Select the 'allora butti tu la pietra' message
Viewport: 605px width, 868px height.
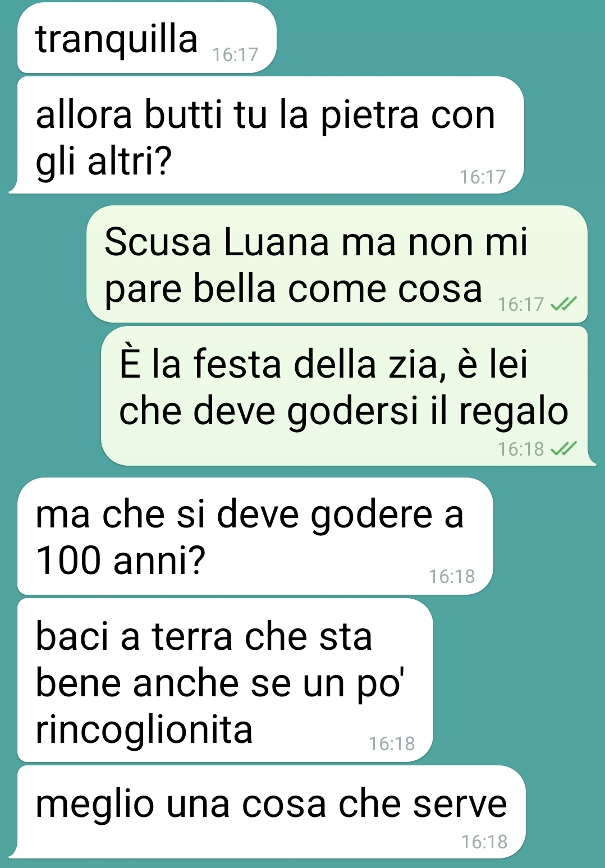(x=269, y=135)
